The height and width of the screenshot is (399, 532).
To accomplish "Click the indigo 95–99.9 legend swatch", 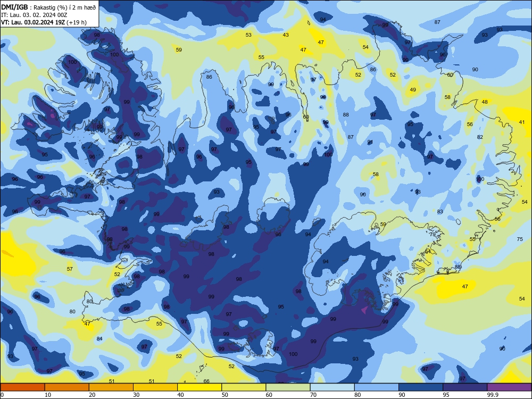I will click(465, 387).
